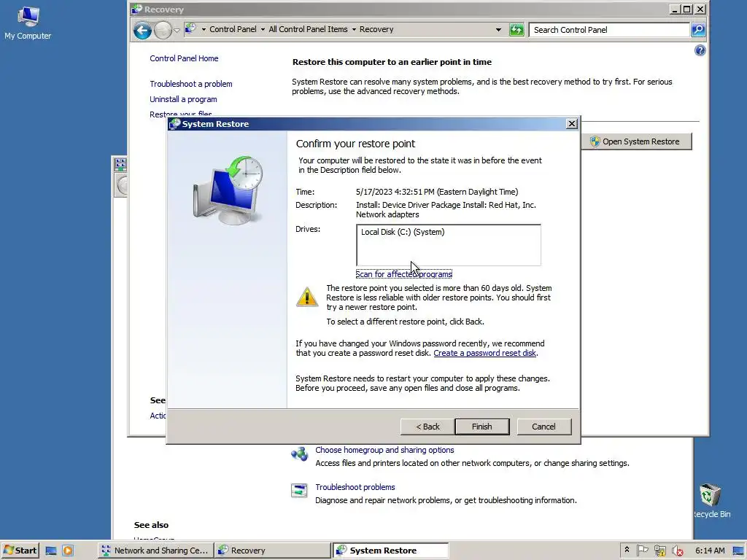Go back with the < Back button
Image resolution: width=747 pixels, height=560 pixels.
pos(427,427)
